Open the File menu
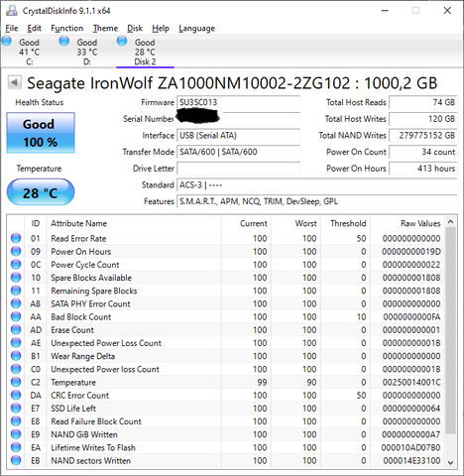Viewport: 464px width, 476px height. pos(12,29)
